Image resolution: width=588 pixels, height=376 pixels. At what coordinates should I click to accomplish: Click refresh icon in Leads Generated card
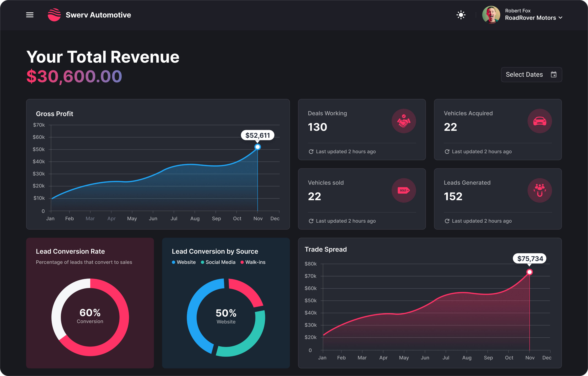tap(447, 221)
